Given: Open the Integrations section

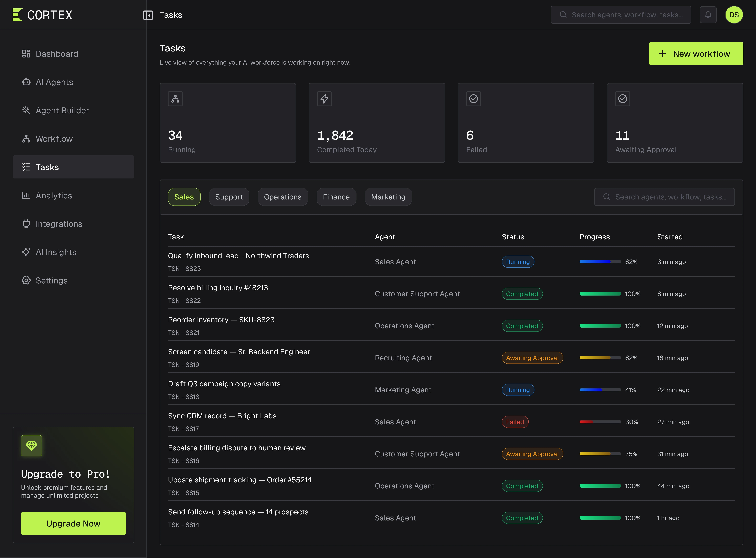Looking at the screenshot, I should (x=73, y=224).
